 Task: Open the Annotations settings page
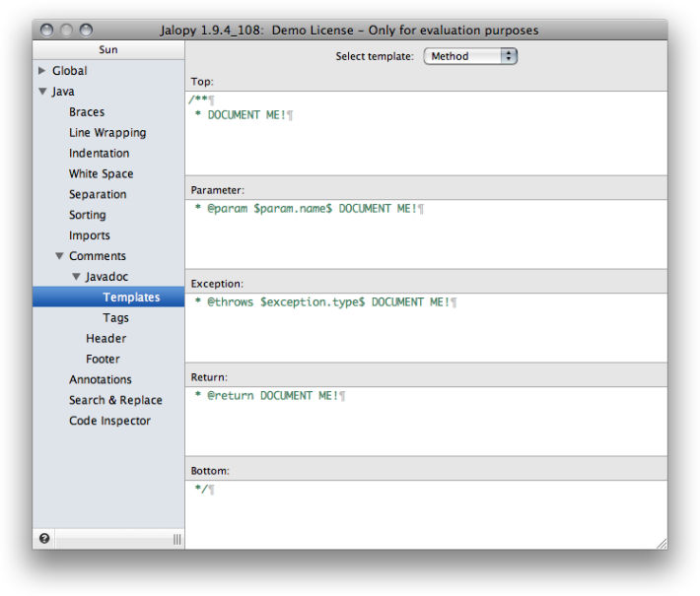click(x=101, y=379)
